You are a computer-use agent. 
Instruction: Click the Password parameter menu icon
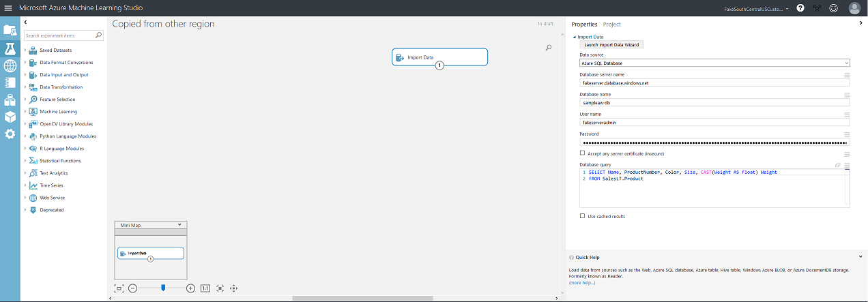tap(847, 134)
